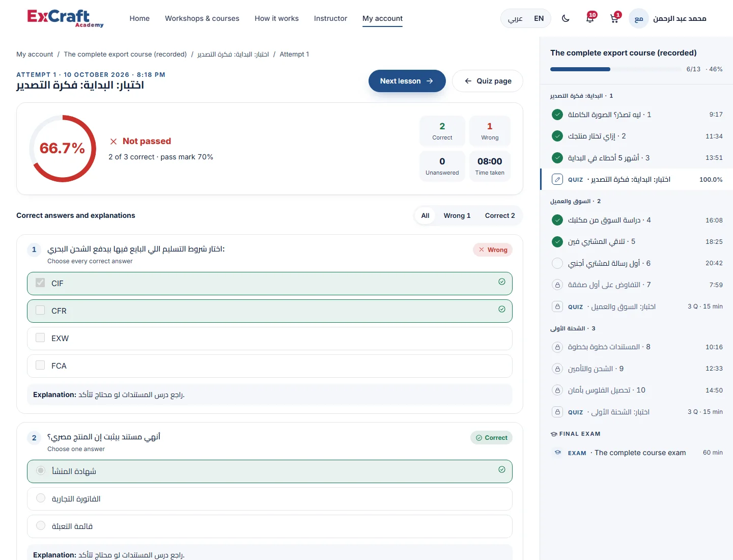Toggle the FCA checkbox
733x560 pixels.
tap(40, 365)
